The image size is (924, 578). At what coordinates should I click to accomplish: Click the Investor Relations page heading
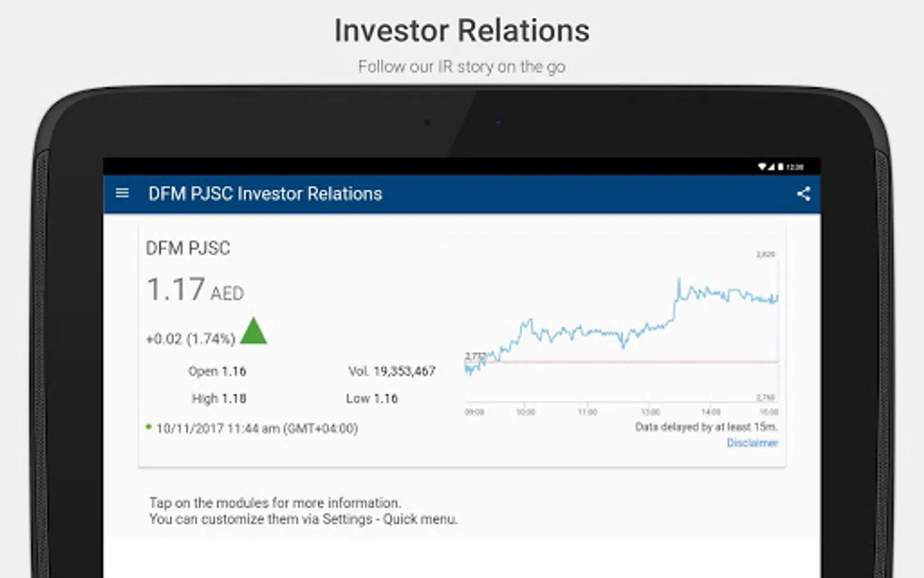pos(462,31)
